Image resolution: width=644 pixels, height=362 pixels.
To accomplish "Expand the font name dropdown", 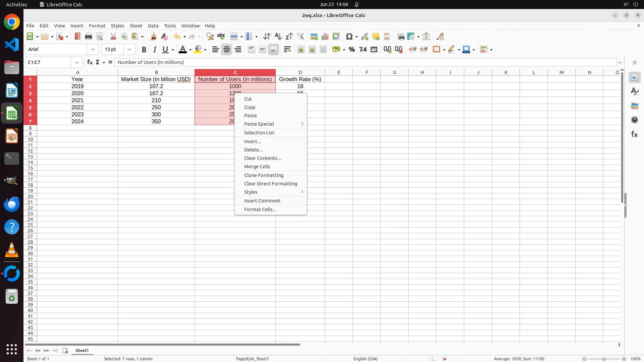I will [x=93, y=50].
